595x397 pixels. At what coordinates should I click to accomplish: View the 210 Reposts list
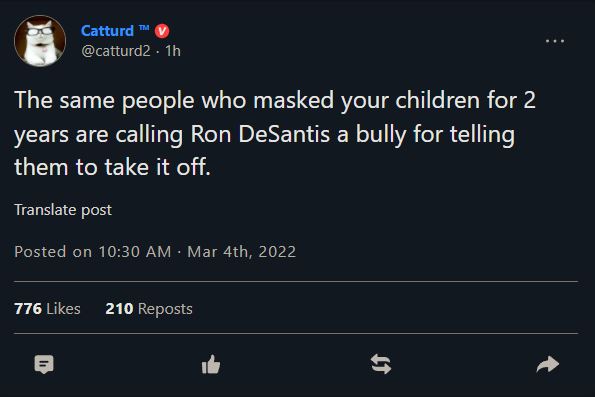(x=149, y=309)
